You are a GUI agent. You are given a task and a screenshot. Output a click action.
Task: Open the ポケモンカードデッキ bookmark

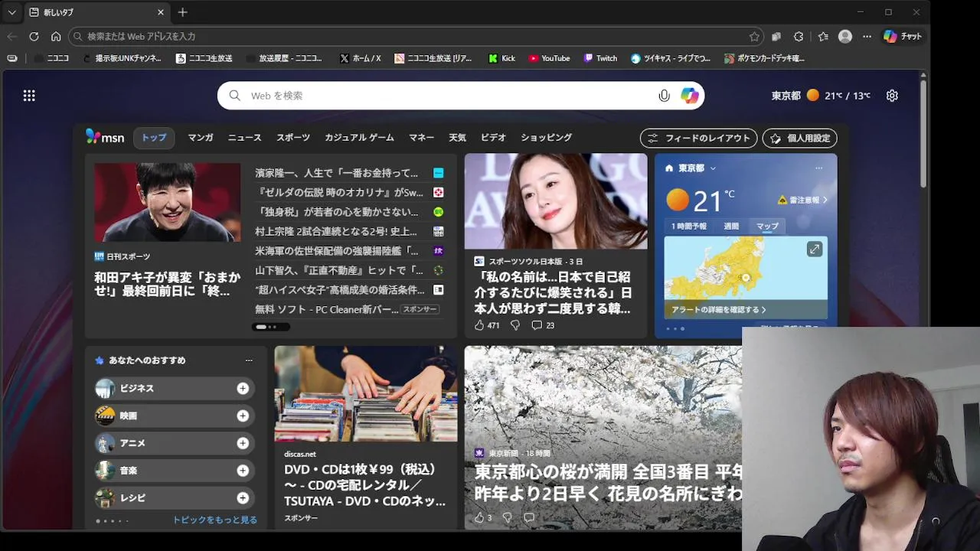(x=764, y=58)
